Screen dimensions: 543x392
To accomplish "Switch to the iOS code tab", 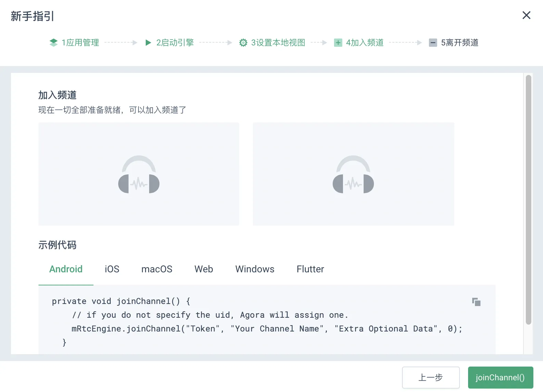I will click(112, 269).
